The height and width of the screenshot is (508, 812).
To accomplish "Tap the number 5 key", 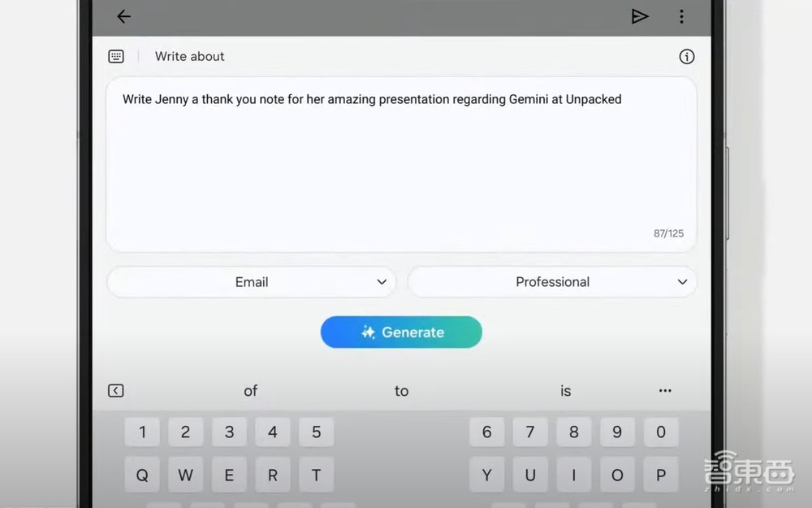I will [x=316, y=432].
